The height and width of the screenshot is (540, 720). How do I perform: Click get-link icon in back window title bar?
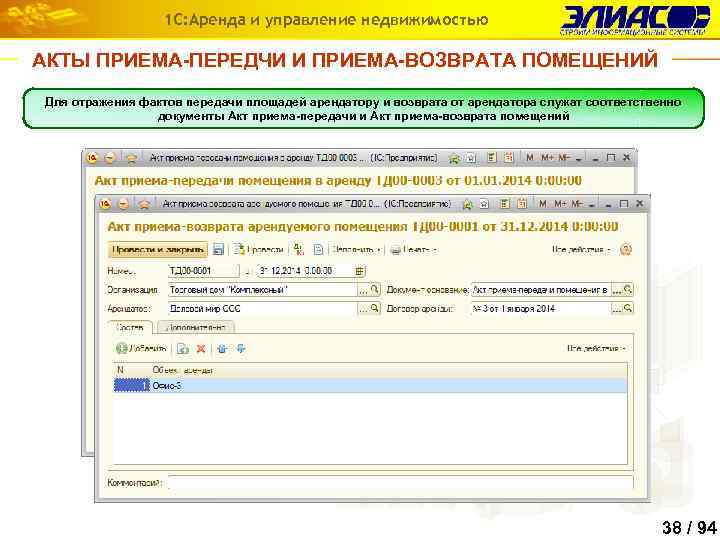pos(454,158)
